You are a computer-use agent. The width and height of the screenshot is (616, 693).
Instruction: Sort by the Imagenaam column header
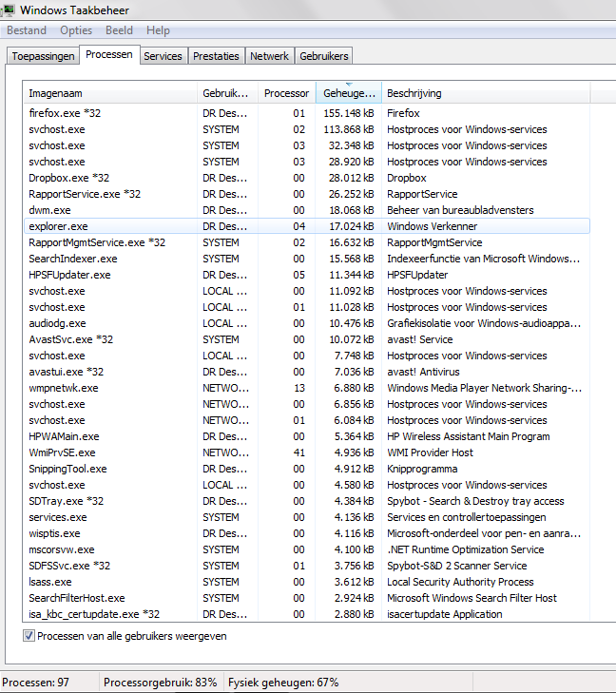109,93
